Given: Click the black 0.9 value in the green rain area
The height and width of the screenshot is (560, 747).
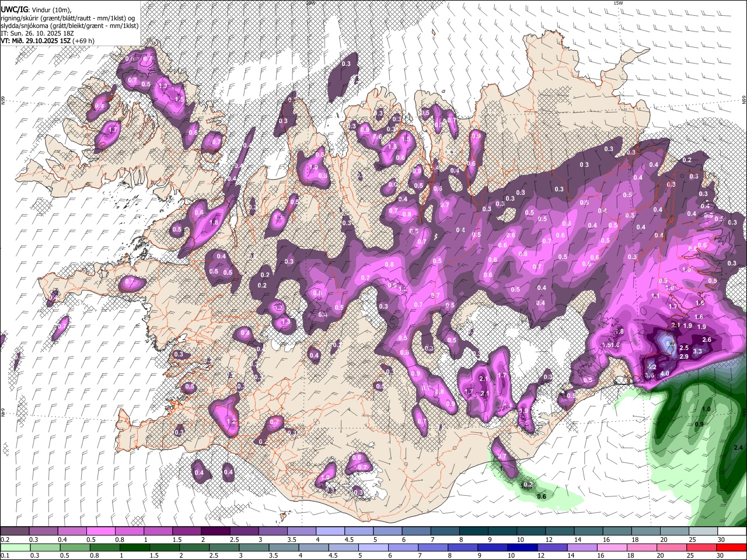Looking at the screenshot, I should (699, 424).
